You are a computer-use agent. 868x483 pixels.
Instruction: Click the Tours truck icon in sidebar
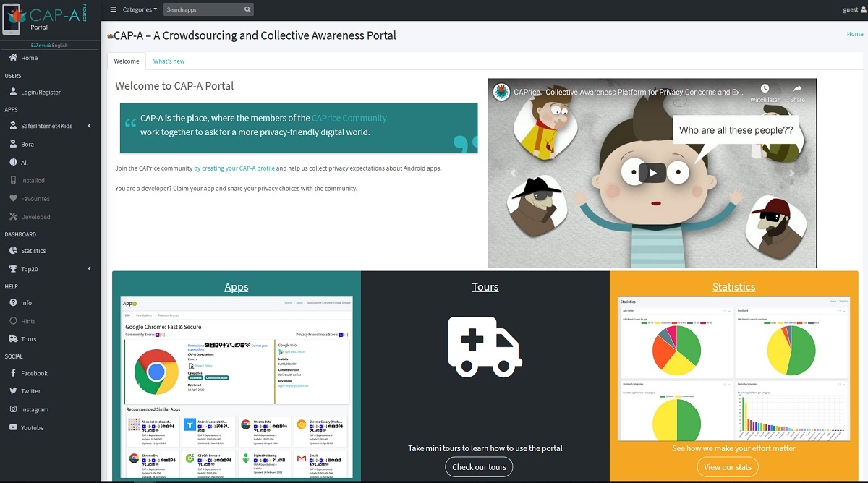click(14, 338)
